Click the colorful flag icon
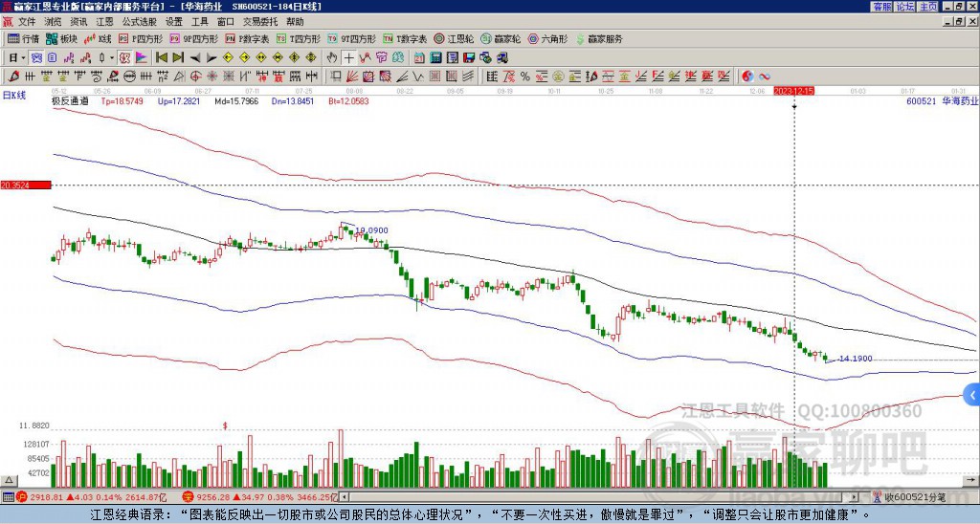This screenshot has height=524, width=980. [142, 58]
